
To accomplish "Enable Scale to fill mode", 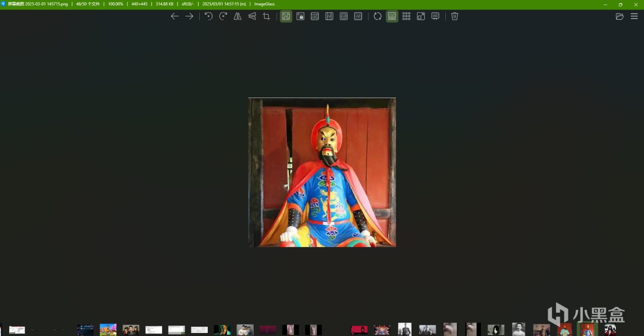I will click(358, 16).
